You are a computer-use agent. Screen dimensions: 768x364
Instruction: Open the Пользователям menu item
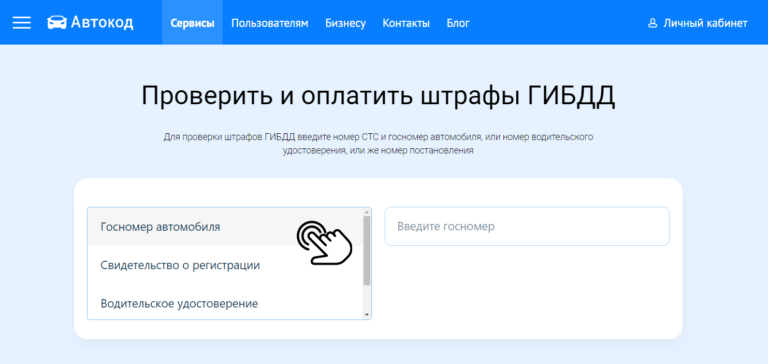coord(270,23)
